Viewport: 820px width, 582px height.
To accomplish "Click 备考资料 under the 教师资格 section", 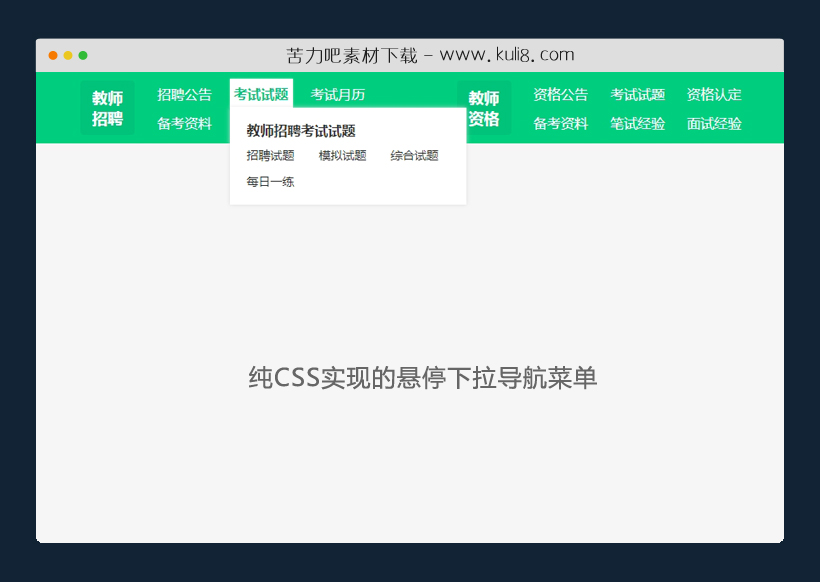I will coord(560,123).
